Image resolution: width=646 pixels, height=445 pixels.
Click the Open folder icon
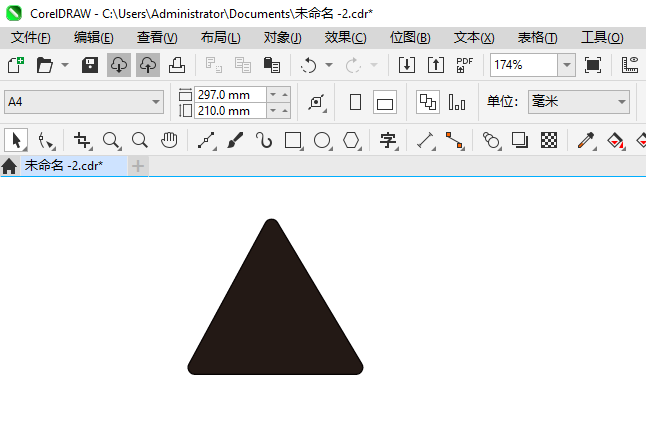tap(44, 65)
